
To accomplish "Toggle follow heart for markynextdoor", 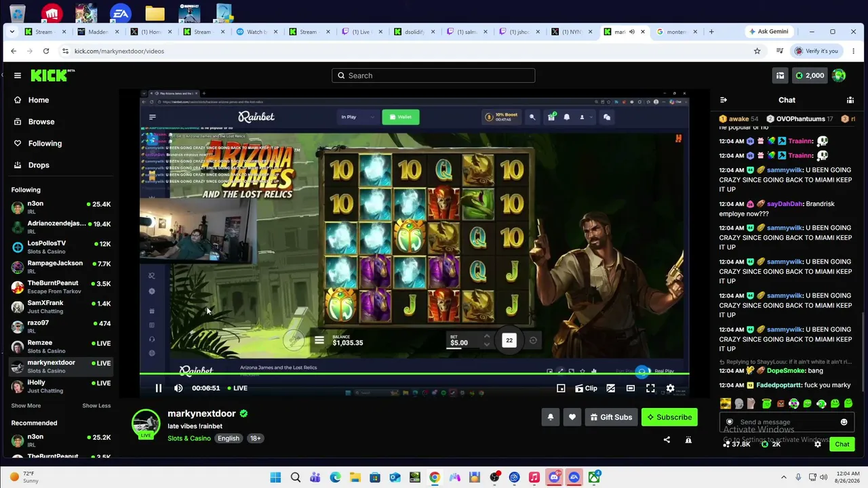I will tap(572, 418).
